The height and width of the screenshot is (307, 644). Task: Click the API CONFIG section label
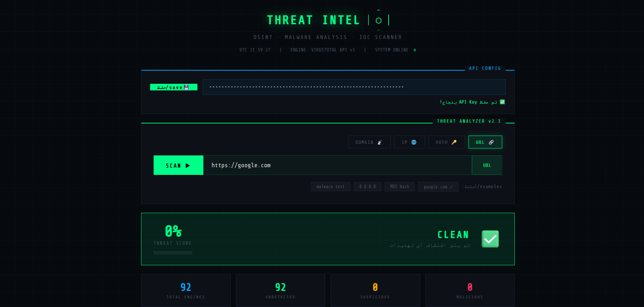coord(485,68)
